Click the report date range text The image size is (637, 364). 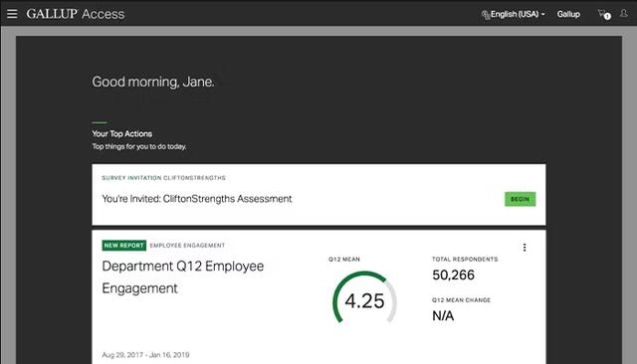pos(145,355)
